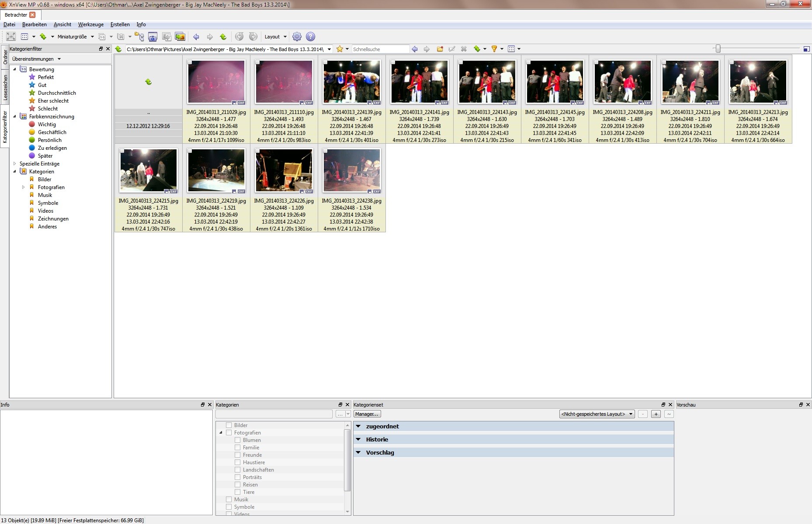The width and height of the screenshot is (812, 524).
Task: Click the ellipsis button in Kategorien panel
Action: (340, 414)
